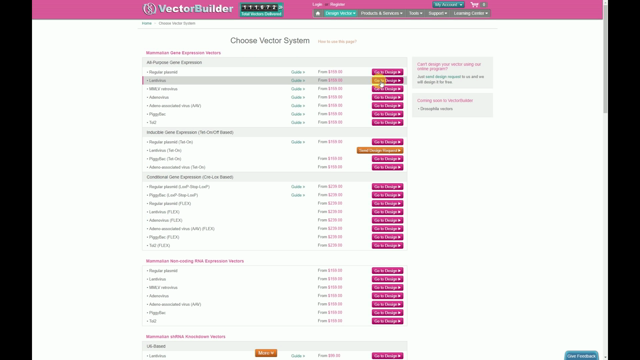Open Guide for PiggyBac (LoxP-Stop-LoxP)
Image resolution: width=640 pixels, height=360 pixels.
(298, 195)
